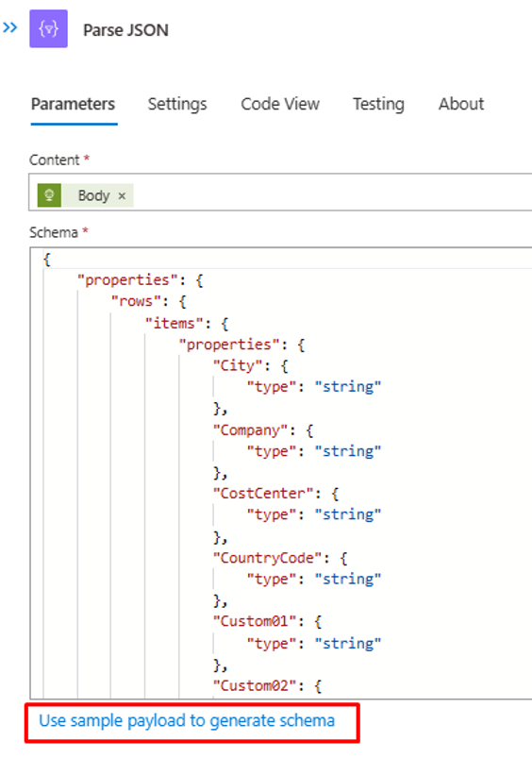This screenshot has width=532, height=758.
Task: Click the "Company" property line
Action: (263, 430)
